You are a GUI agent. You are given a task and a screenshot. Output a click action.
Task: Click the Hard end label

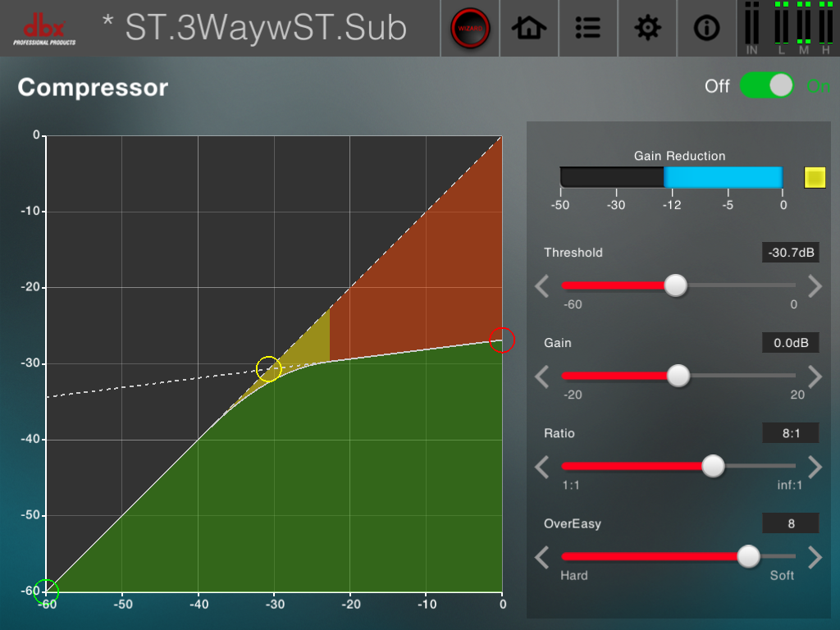573,575
